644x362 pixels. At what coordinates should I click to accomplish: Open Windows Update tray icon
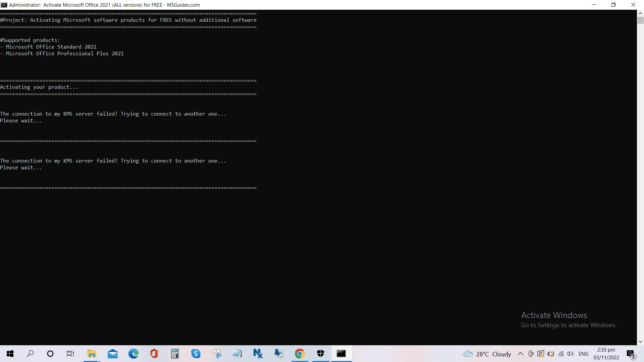(541, 354)
